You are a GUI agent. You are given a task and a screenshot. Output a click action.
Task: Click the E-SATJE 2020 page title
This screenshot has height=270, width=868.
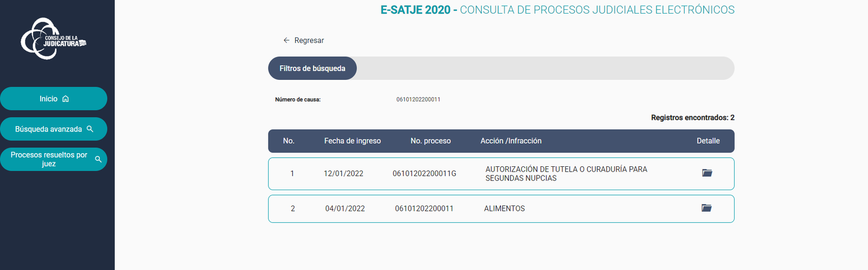coord(415,10)
